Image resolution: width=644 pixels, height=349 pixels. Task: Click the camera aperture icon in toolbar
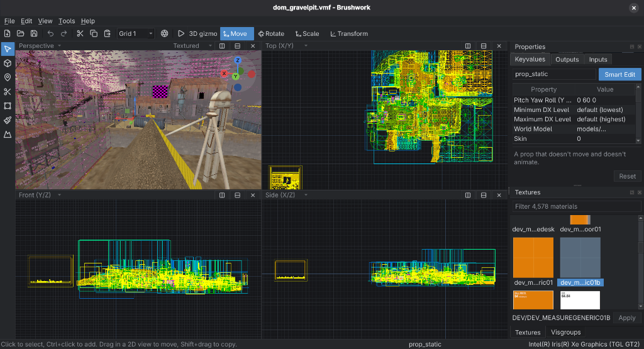tap(164, 34)
